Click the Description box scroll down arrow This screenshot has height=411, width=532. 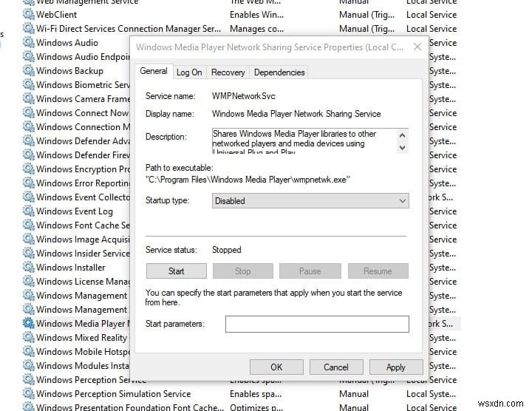pos(403,148)
